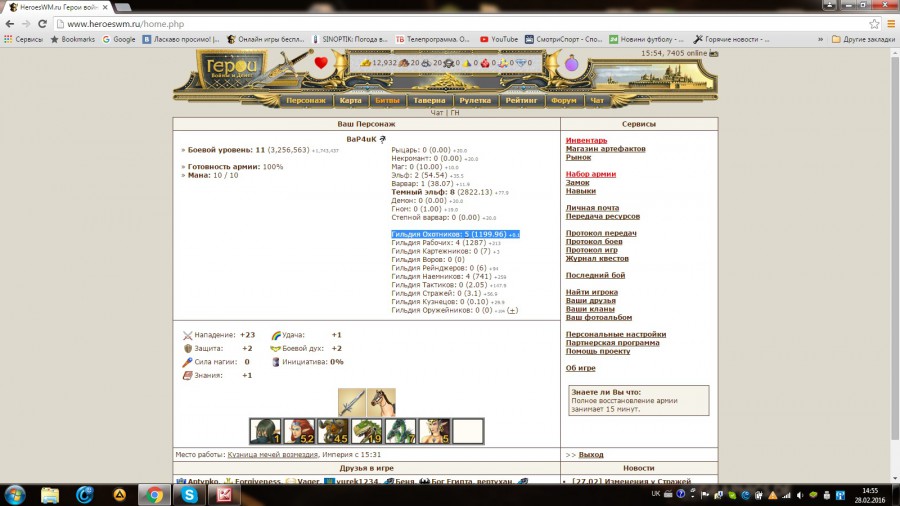Select the green lizard unit with count 19
Viewport: 900px width, 506px height.
pos(367,431)
